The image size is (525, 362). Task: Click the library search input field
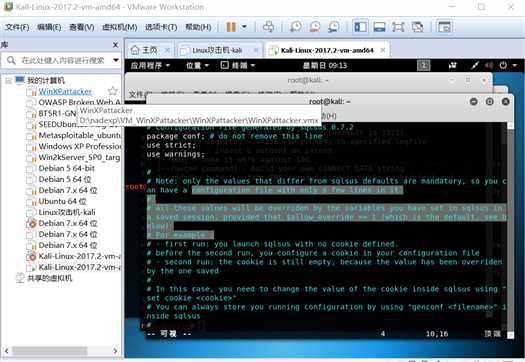pyautogui.click(x=62, y=60)
